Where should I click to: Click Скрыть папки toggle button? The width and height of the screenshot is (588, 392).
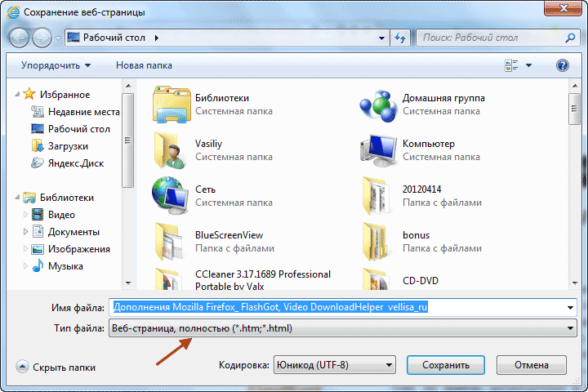tap(56, 367)
